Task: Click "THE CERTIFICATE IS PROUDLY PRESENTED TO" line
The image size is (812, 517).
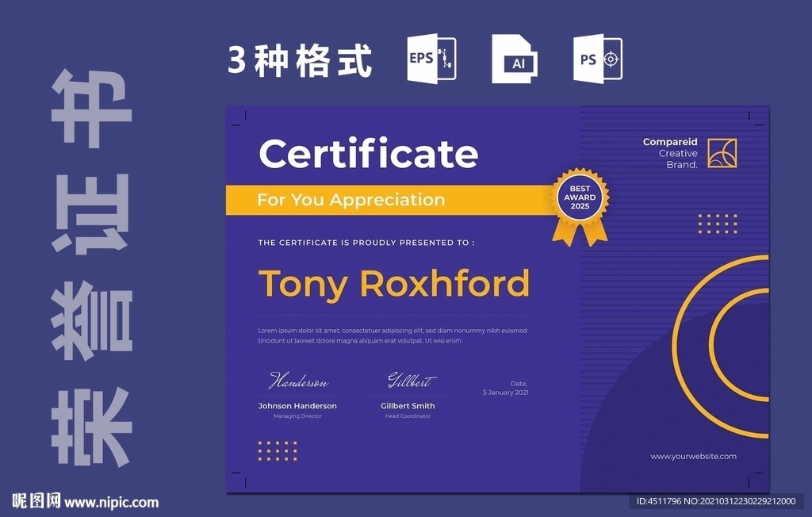Action: 366,243
